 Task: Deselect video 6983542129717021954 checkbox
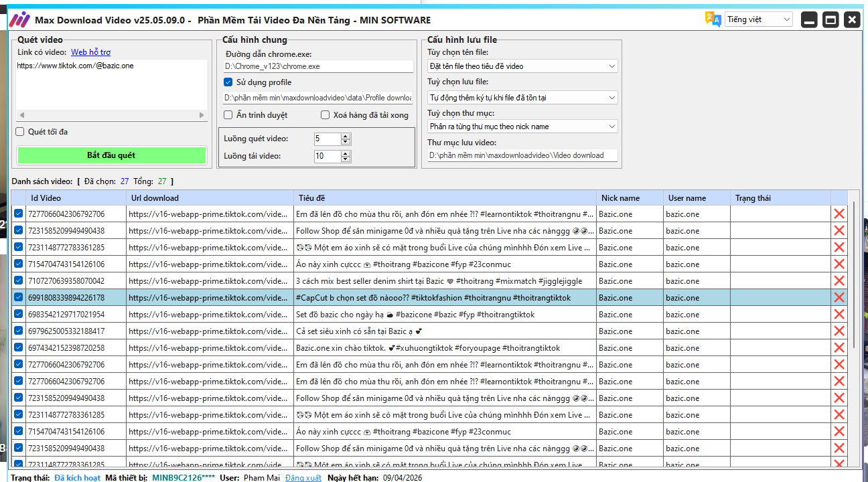19,315
